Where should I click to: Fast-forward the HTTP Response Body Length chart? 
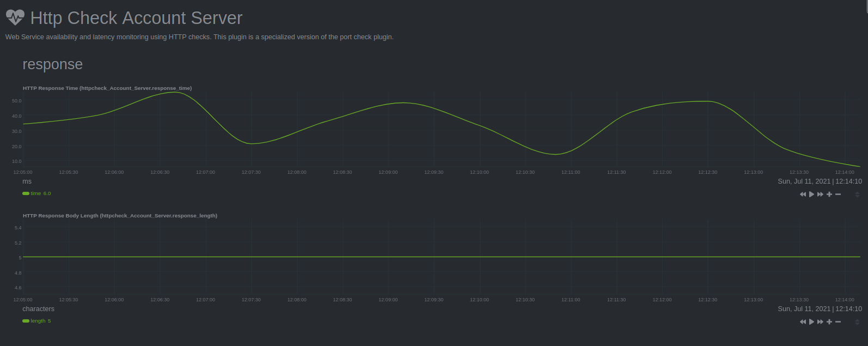(820, 322)
